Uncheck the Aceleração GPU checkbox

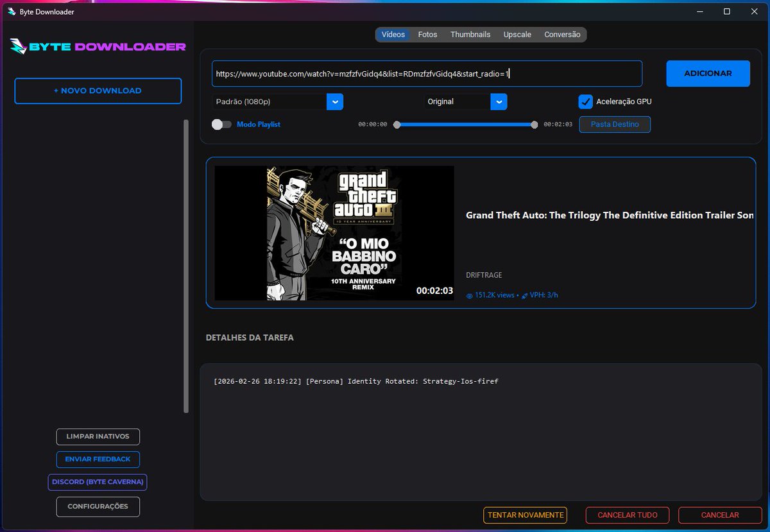point(585,101)
